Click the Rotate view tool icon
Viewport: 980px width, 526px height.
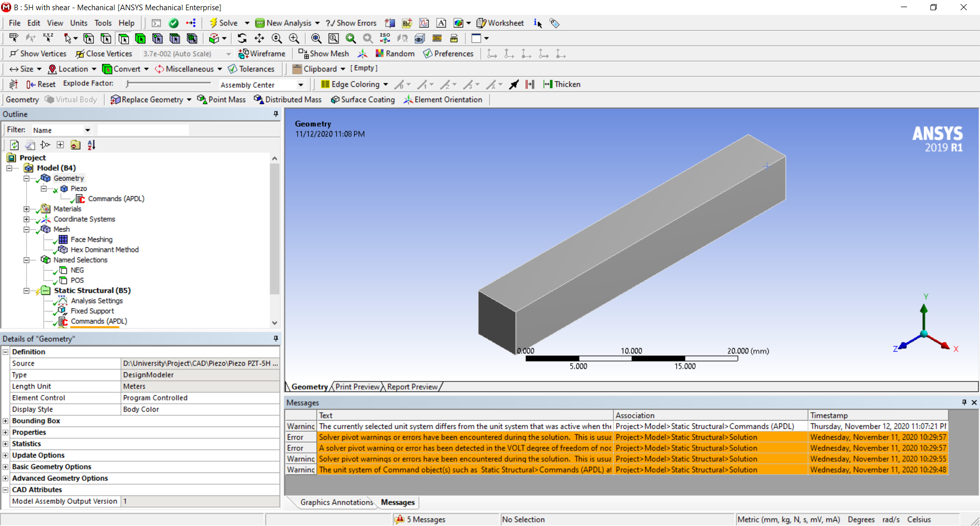click(242, 38)
